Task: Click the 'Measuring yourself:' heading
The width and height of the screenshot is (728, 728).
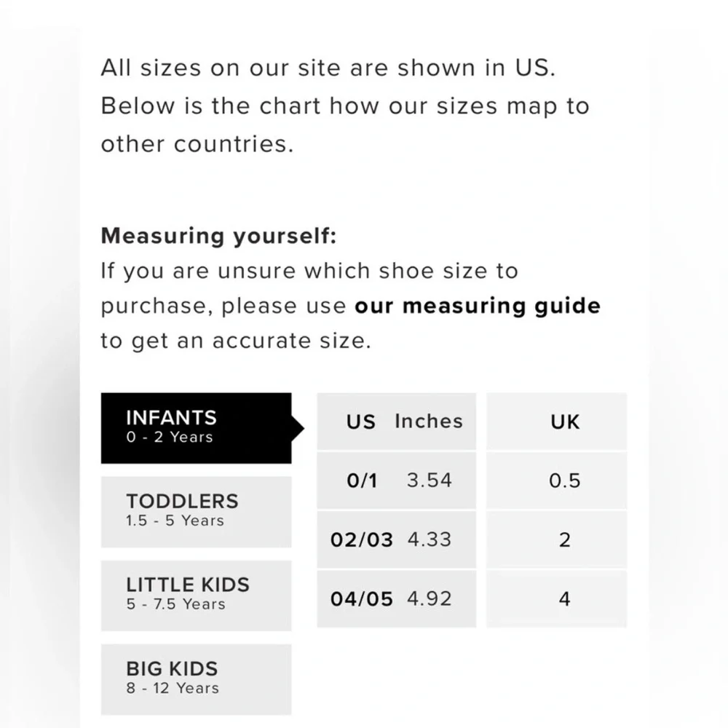Action: (218, 236)
